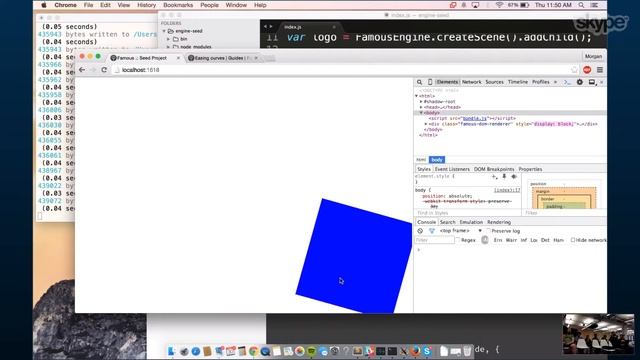Open the Wi-Fi status menu
640x360 pixels.
(x=499, y=5)
